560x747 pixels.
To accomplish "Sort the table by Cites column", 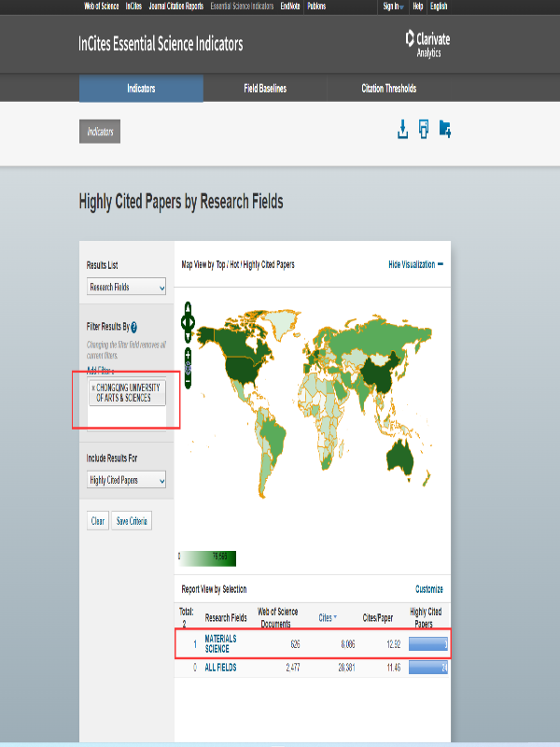I will 327,617.
